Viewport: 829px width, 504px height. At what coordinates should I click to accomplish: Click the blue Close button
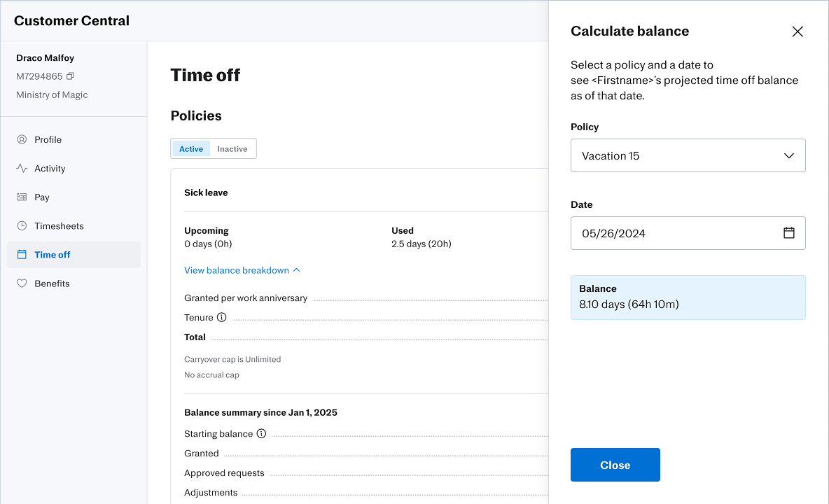click(x=615, y=465)
